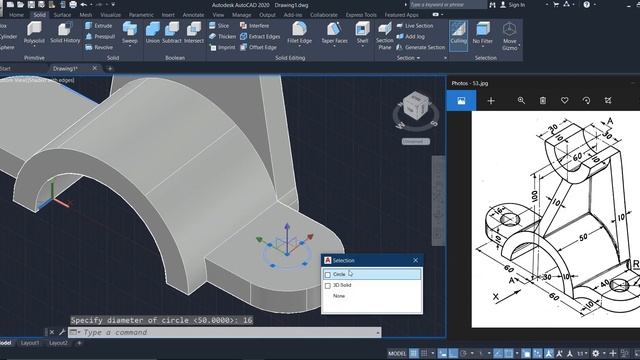Viewport: 640px width, 360px height.
Task: Apply Intersect boolean operation
Action: [x=194, y=33]
